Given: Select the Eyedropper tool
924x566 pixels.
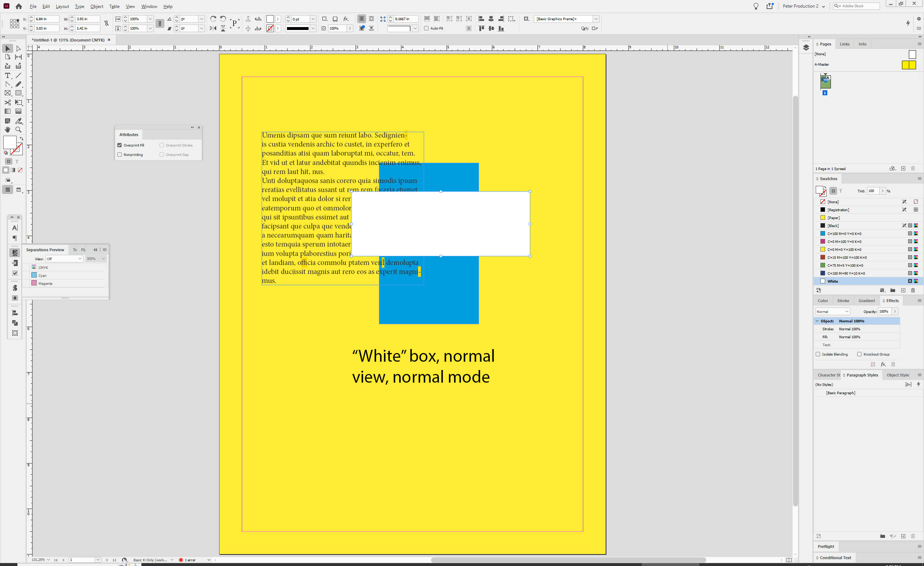Looking at the screenshot, I should pyautogui.click(x=18, y=121).
